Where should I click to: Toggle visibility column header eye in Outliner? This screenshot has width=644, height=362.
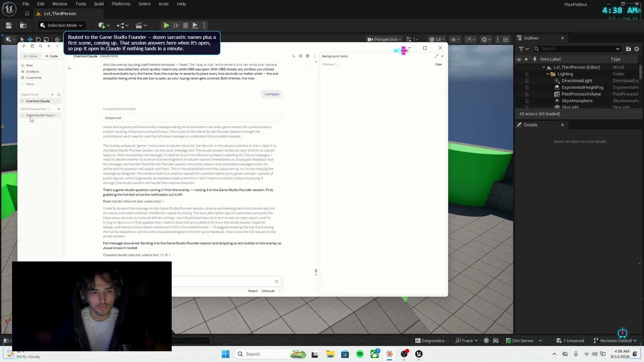tap(519, 59)
